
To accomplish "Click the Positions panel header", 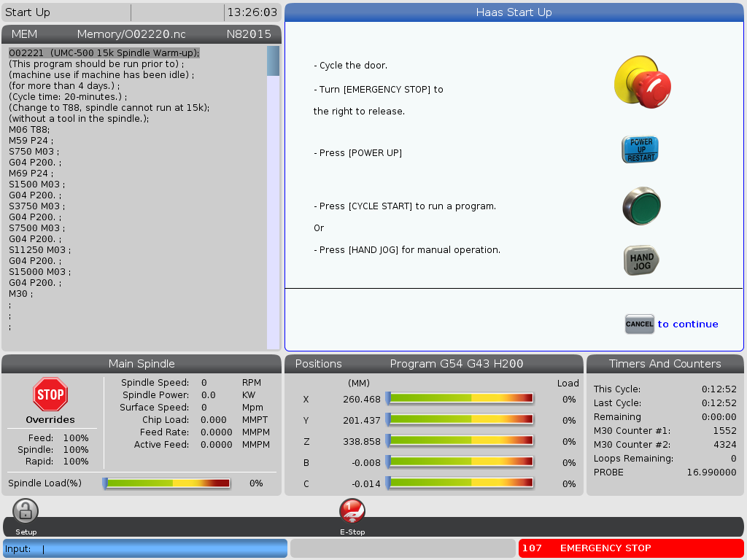I will 434,364.
